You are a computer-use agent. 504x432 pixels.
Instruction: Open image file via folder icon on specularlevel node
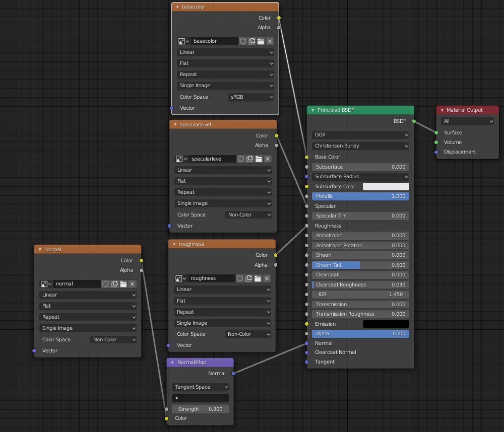point(259,159)
